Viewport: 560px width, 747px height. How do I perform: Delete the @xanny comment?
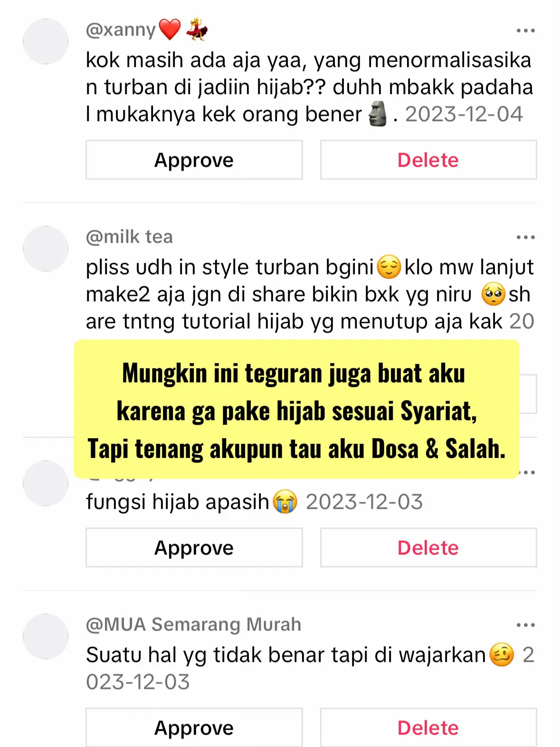coord(428,160)
